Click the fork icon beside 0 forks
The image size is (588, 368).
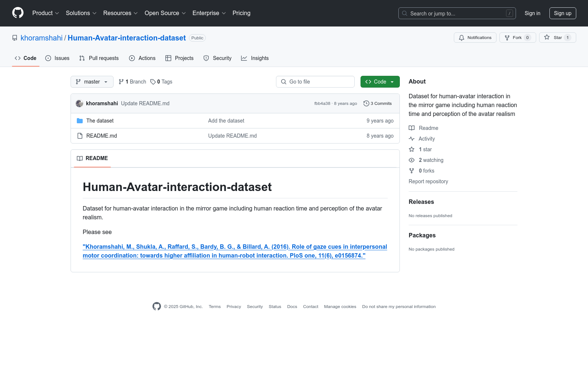coord(412,171)
